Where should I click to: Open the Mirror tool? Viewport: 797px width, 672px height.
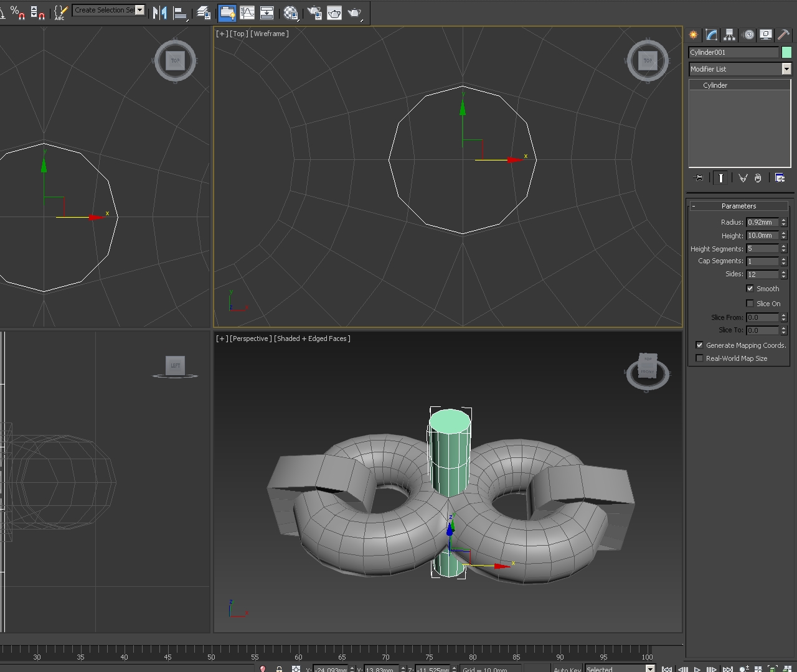click(161, 12)
